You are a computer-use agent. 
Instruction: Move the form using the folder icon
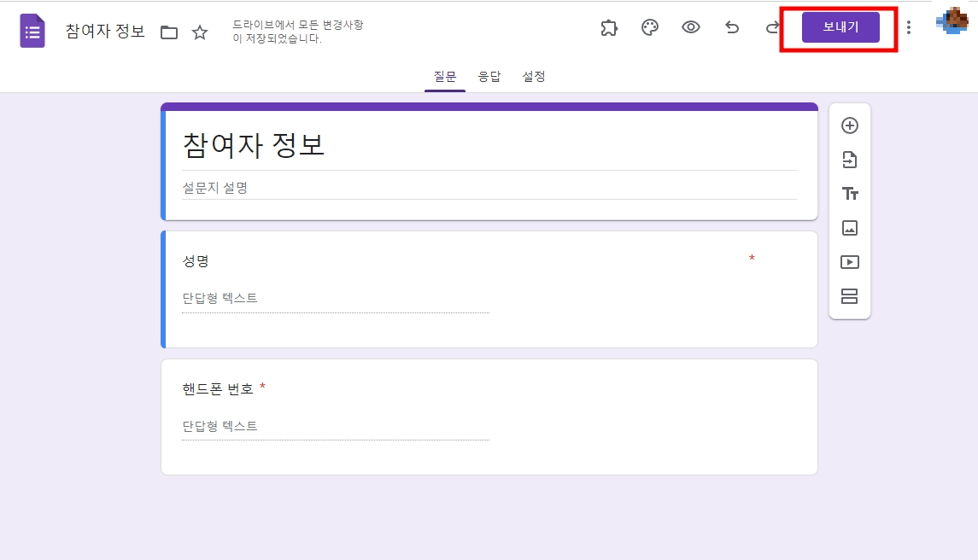pyautogui.click(x=169, y=31)
